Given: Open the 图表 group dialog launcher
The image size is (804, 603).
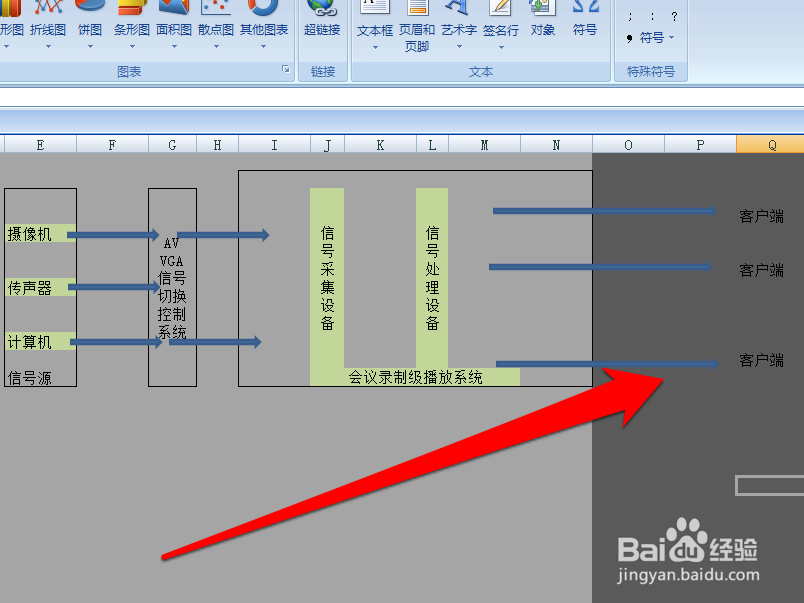Looking at the screenshot, I should tap(284, 68).
